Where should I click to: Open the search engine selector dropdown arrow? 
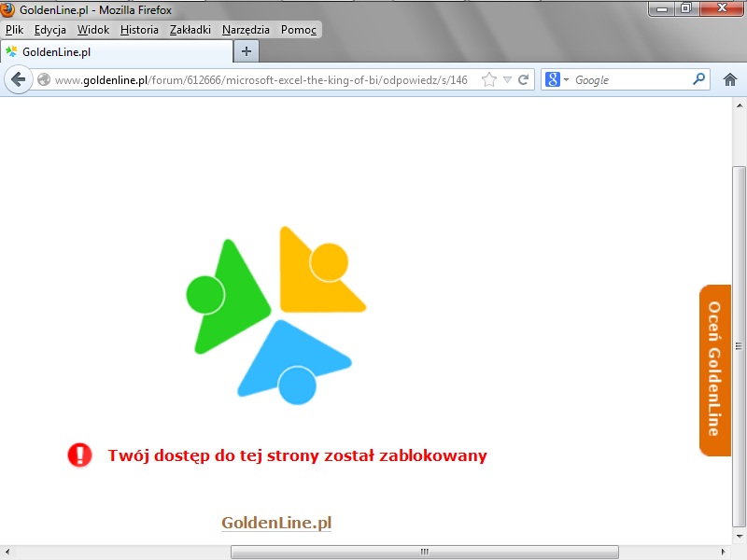pos(566,79)
